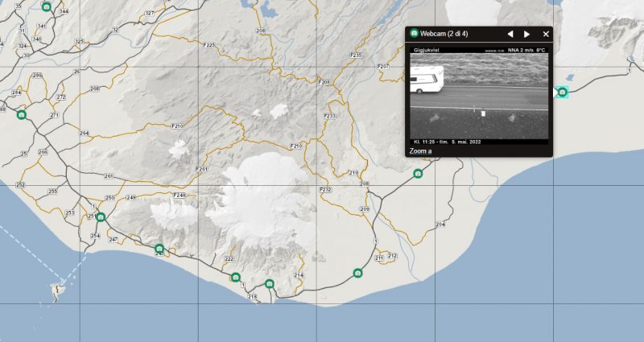The width and height of the screenshot is (644, 342).
Task: Click the F261 road label
Action: point(202,169)
